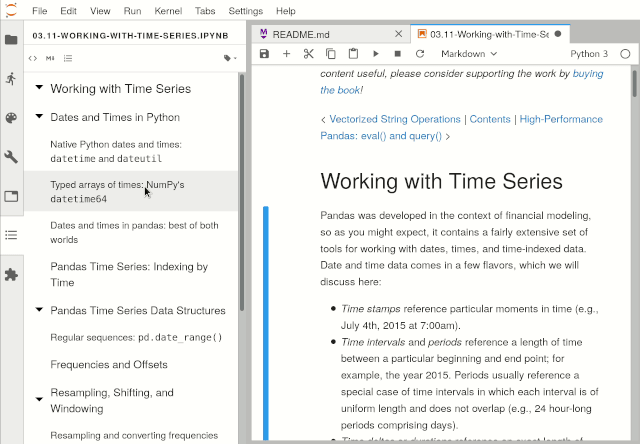Select the 03.11-Working-with-Time-Series notebook tab

(x=489, y=34)
